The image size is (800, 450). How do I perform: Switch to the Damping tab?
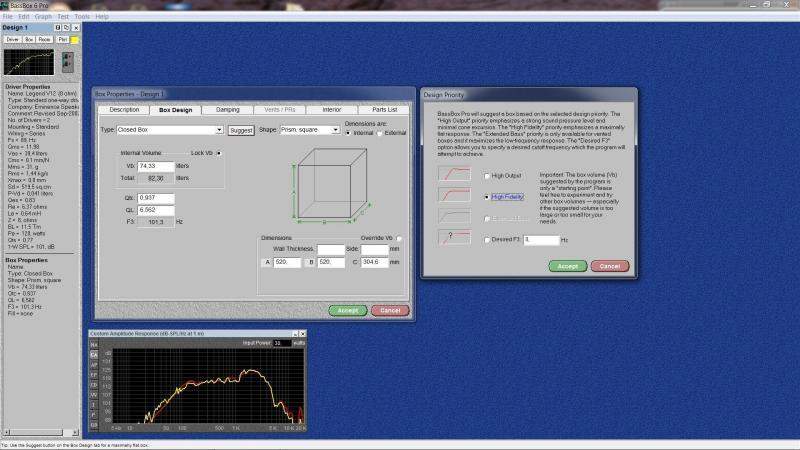tap(227, 109)
